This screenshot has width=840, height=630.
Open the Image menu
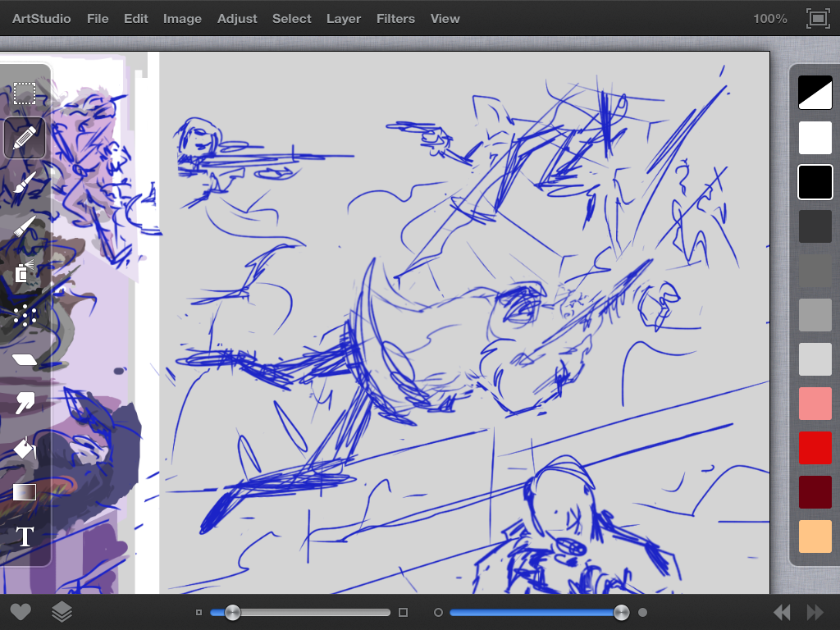pyautogui.click(x=182, y=19)
